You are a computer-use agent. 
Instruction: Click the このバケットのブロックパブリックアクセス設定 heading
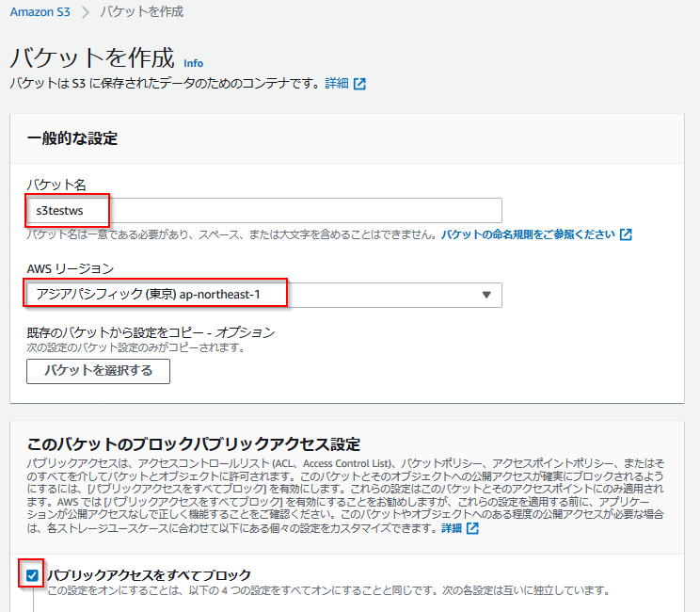193,444
